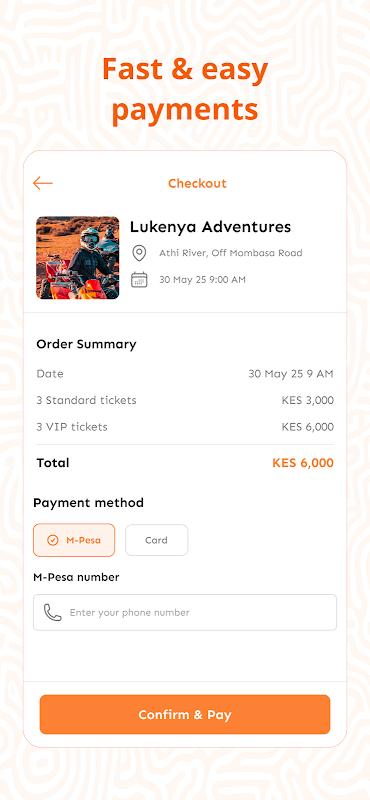The image size is (370, 800).
Task: Select Card payment method
Action: tap(157, 540)
